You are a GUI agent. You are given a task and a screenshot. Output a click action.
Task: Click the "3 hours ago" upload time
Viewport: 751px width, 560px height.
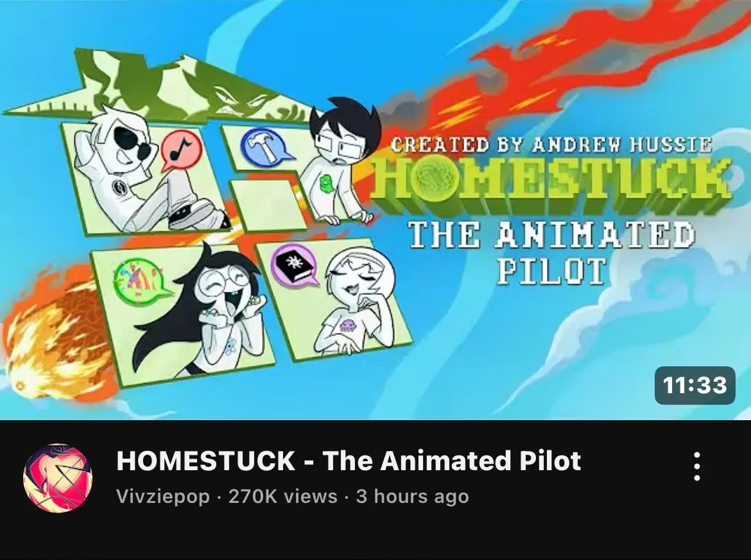click(x=412, y=496)
